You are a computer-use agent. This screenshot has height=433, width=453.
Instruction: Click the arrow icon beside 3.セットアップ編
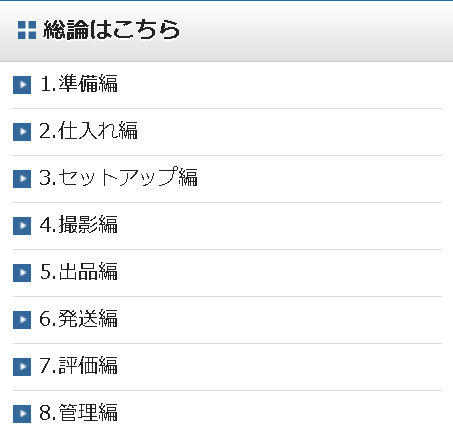(22, 179)
